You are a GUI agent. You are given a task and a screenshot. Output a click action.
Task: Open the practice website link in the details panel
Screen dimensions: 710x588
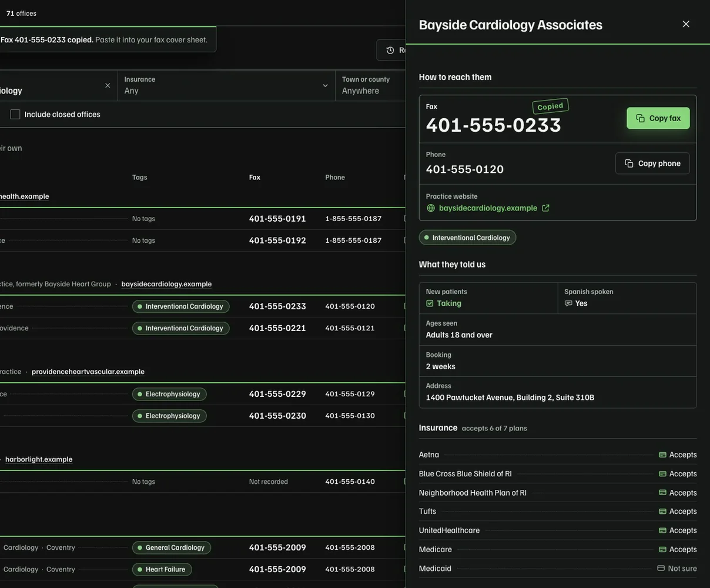click(488, 208)
